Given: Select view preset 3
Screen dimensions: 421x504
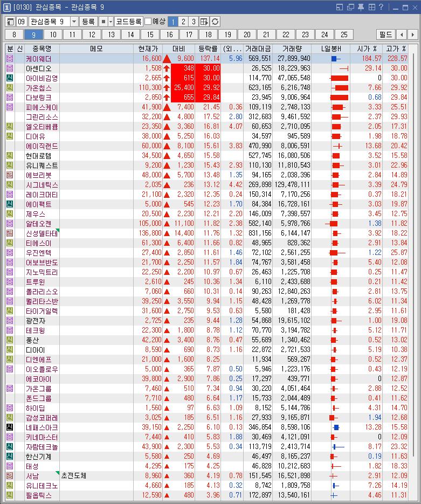Looking at the screenshot, I should coord(194,22).
